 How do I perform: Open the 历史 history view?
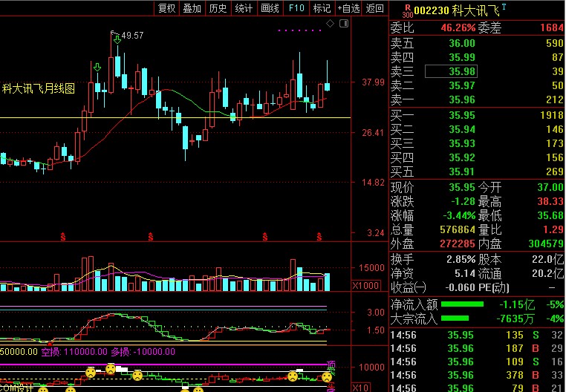pyautogui.click(x=218, y=8)
